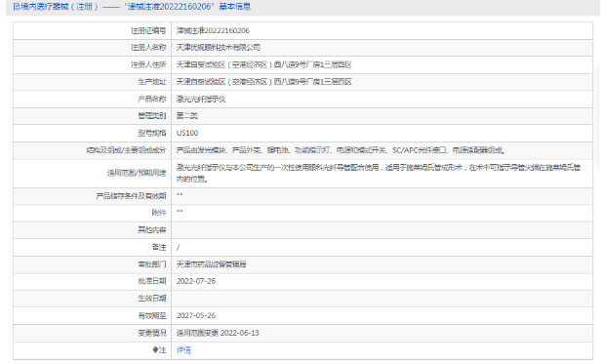
Task: Select the company name 天津优视眼科技术有限公司
Action: tap(218, 47)
